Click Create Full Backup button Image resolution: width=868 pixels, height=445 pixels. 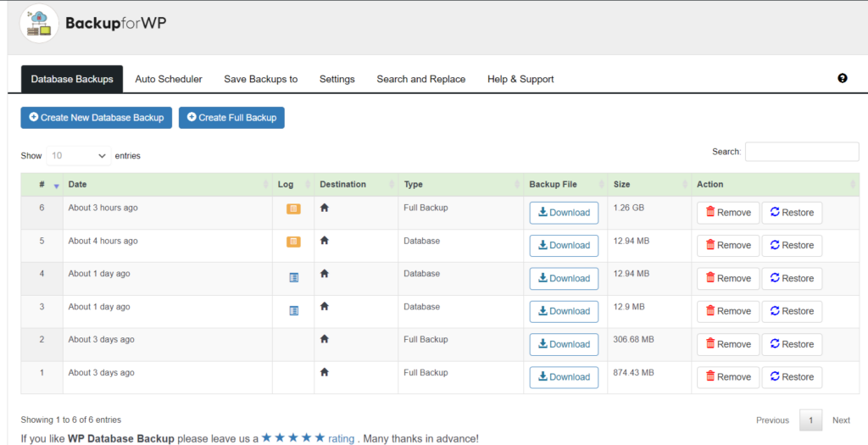point(231,118)
